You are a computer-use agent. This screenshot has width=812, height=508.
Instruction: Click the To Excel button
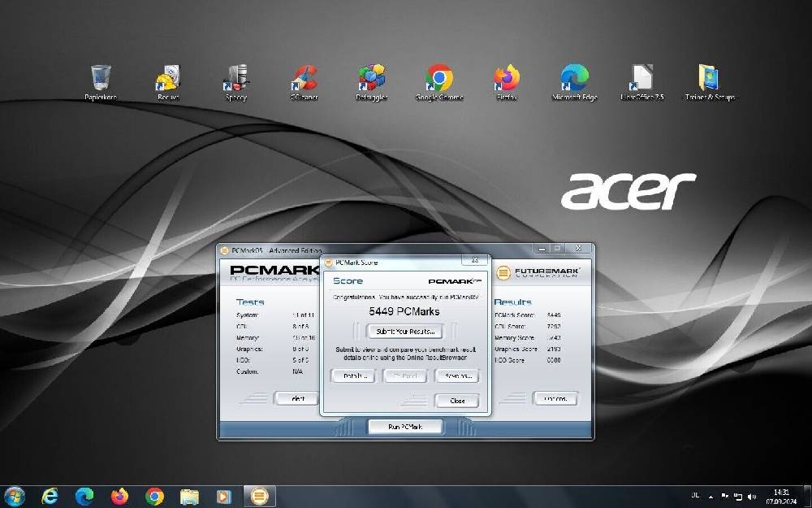tap(404, 376)
